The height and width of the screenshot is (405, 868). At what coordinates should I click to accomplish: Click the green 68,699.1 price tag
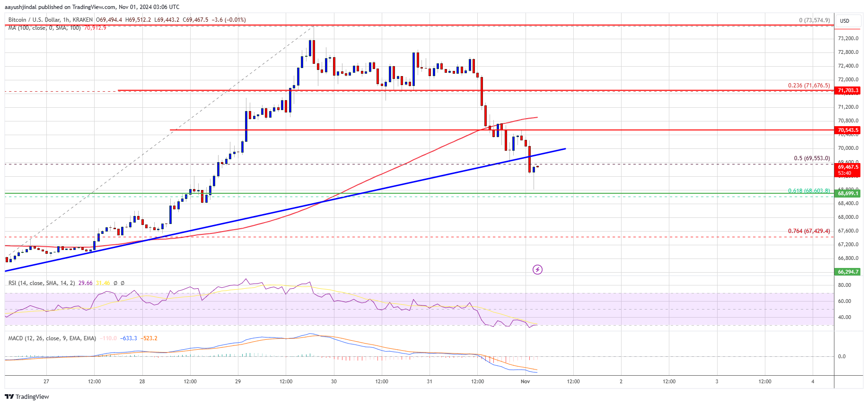pyautogui.click(x=848, y=193)
